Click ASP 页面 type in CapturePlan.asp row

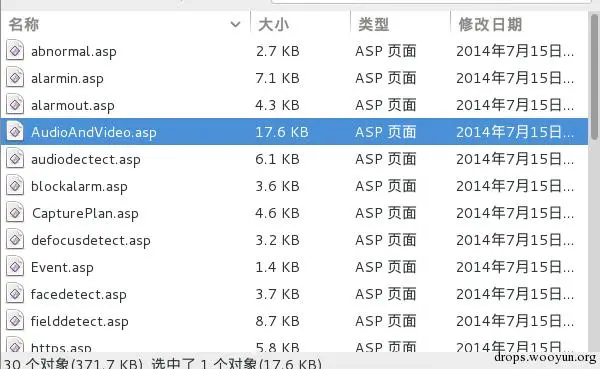[386, 213]
